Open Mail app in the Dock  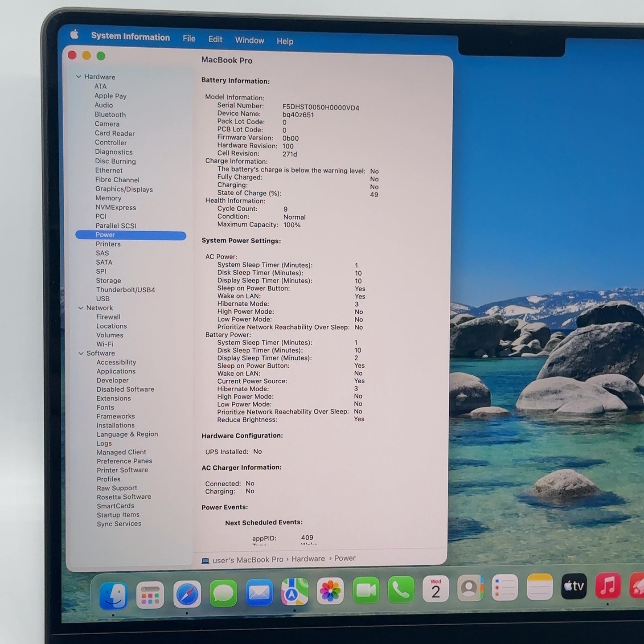tap(259, 593)
